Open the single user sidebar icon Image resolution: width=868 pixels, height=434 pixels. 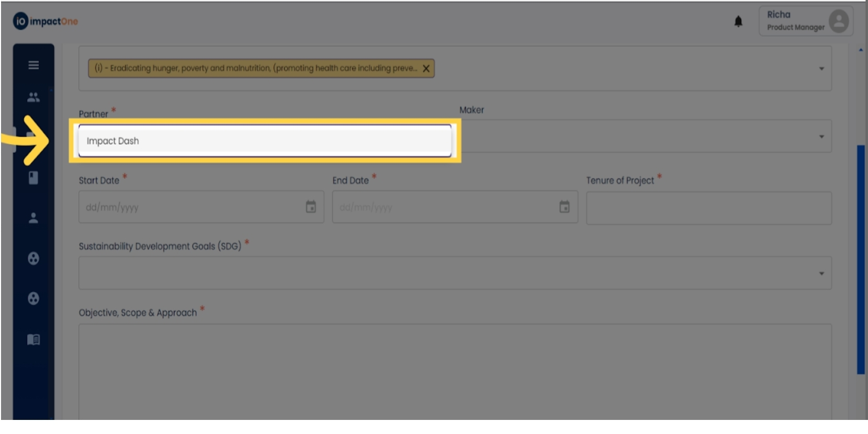tap(33, 218)
